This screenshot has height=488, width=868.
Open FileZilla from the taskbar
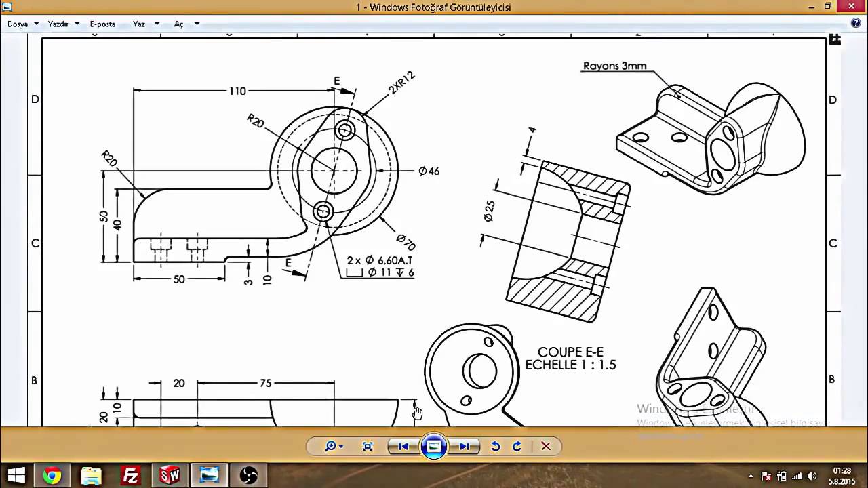[130, 475]
